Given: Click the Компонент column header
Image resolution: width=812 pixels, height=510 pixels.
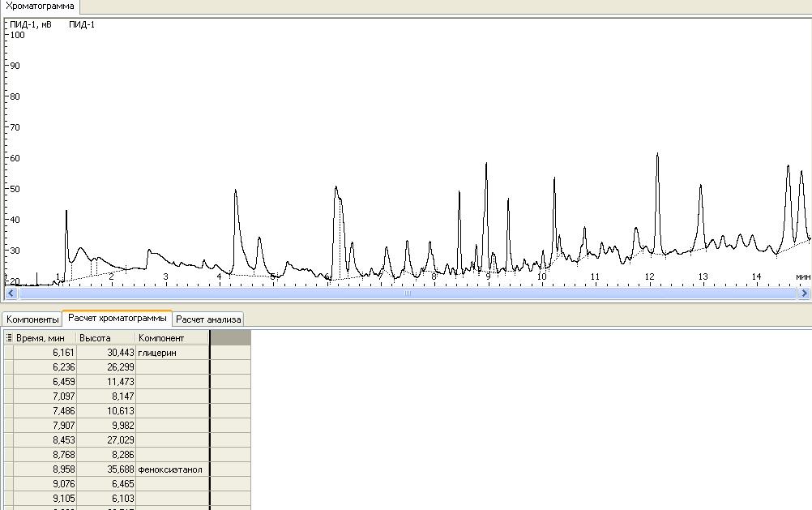Looking at the screenshot, I should 171,337.
